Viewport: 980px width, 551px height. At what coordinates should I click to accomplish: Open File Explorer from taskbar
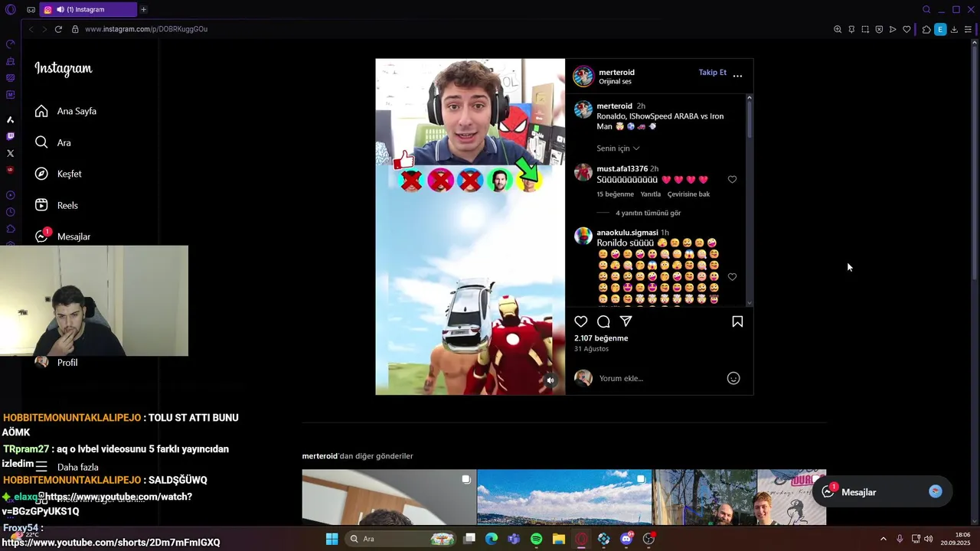pyautogui.click(x=559, y=539)
